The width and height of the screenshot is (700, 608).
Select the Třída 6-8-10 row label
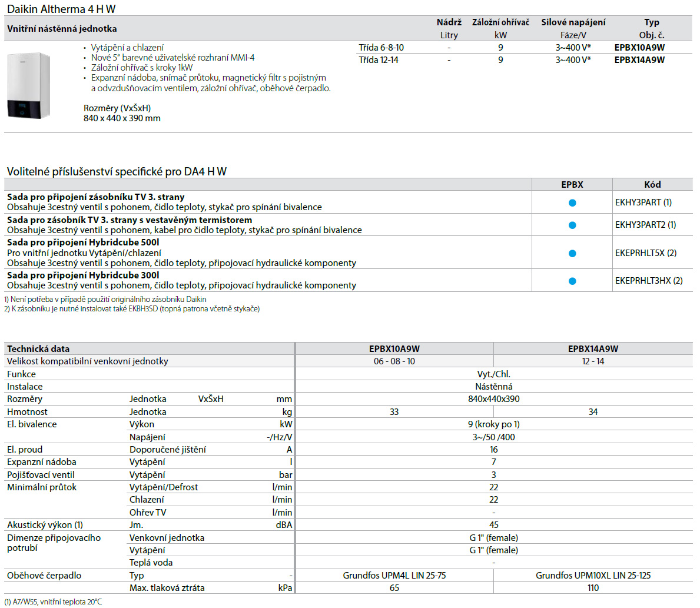point(381,48)
